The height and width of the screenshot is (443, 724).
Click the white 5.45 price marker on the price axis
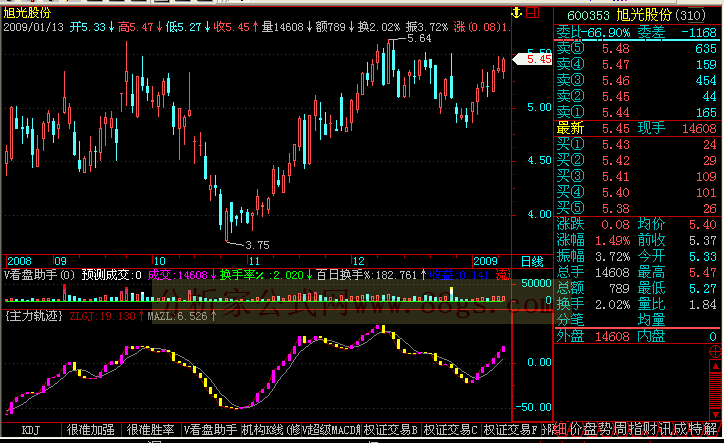(x=533, y=59)
